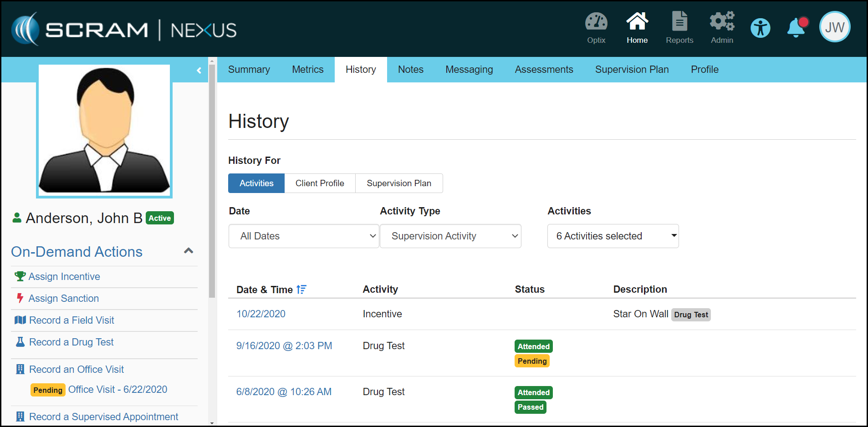Switch to the Metrics tab
The image size is (868, 427).
[x=307, y=70]
